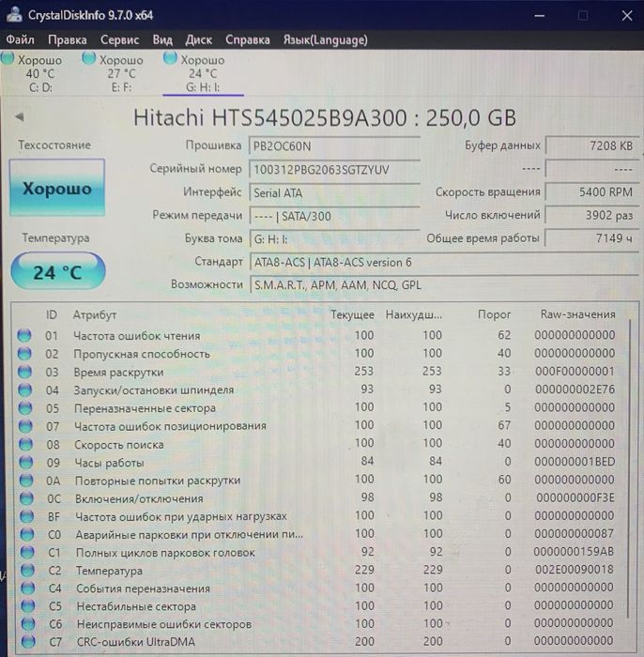Click the Прошивка field PB2OC60N
Viewport: 644px width, 657px height.
(334, 146)
